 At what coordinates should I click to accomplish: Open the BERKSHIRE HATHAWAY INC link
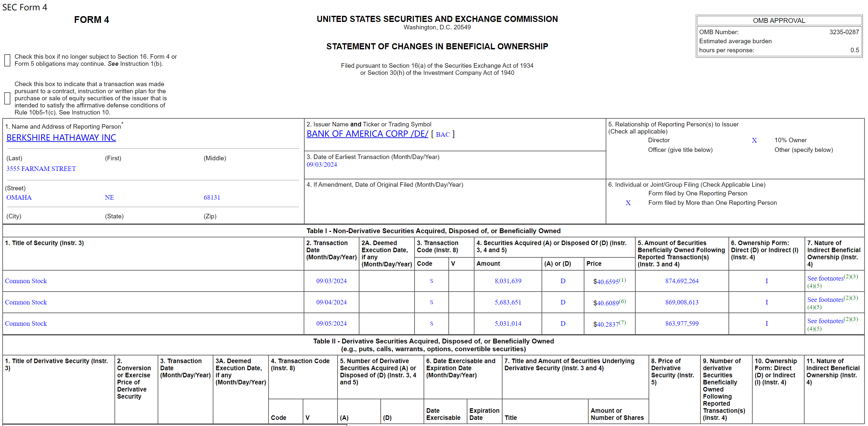61,137
